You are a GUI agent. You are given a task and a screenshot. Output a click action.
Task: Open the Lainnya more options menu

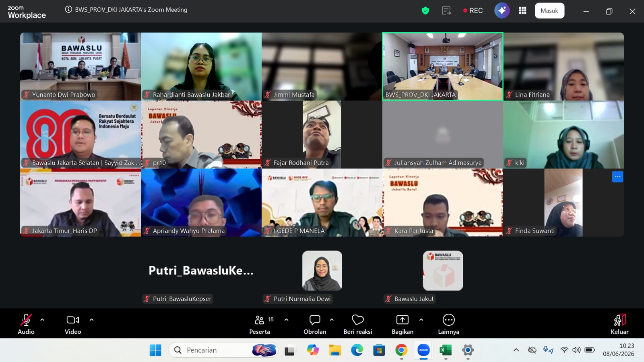[448, 324]
